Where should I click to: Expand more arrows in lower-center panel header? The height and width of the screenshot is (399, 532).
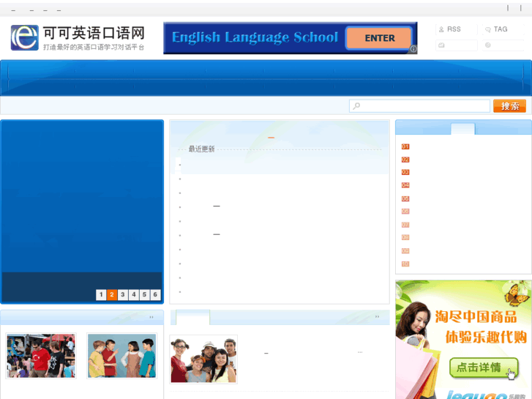377,317
